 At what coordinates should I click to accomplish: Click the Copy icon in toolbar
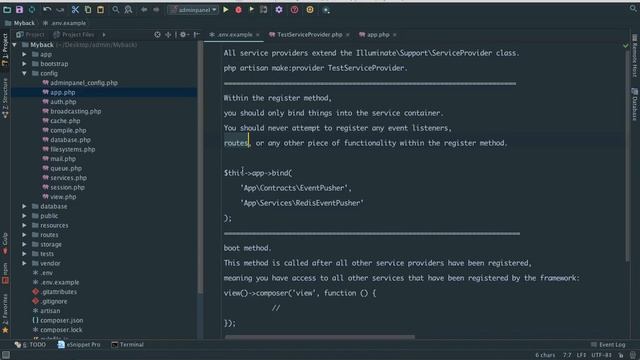88,10
